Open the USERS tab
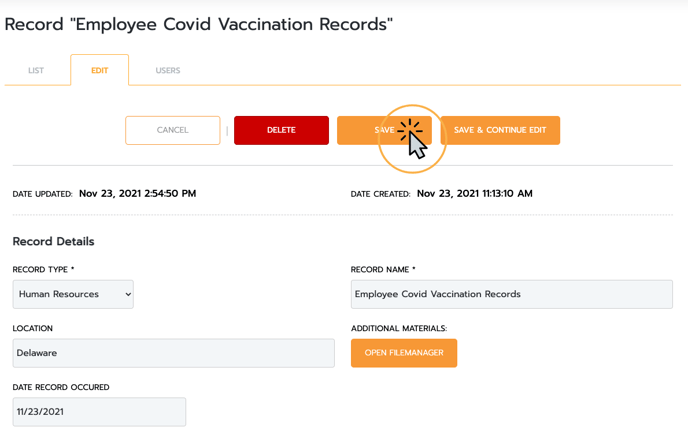The height and width of the screenshot is (431, 688). tap(168, 70)
